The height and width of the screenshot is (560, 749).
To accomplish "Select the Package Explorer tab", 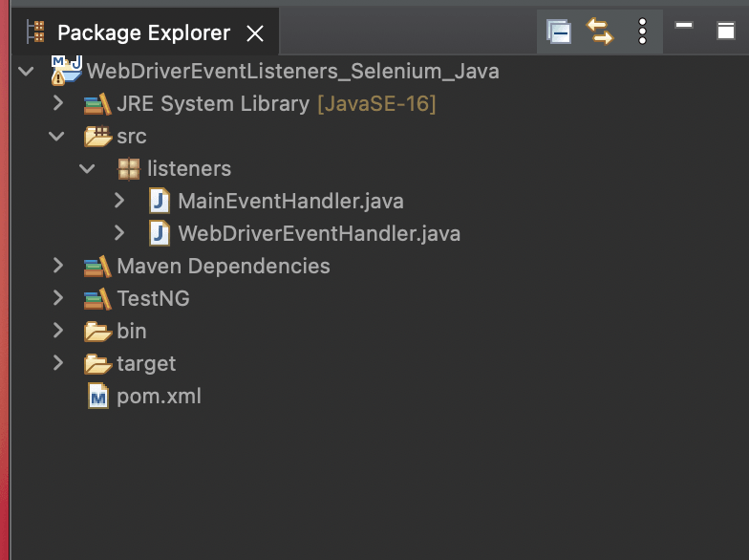I will (x=143, y=33).
